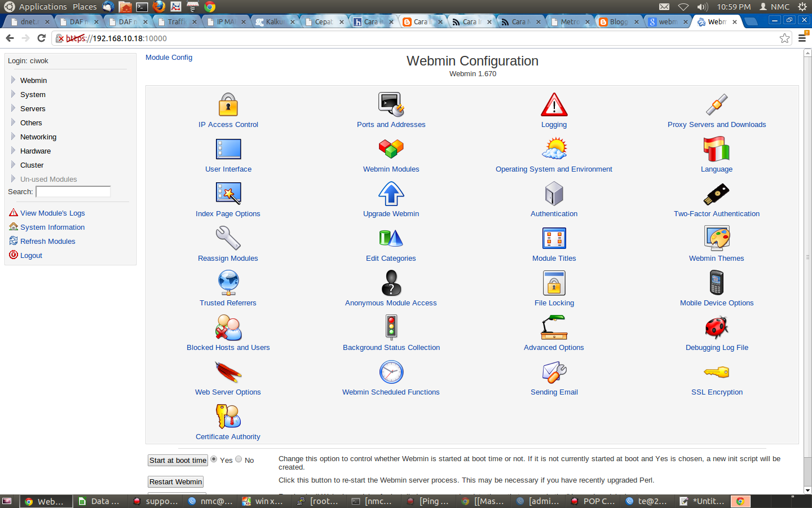Click Webmin Themes palette icon
Screen dimensions: 812x508
pyautogui.click(x=717, y=238)
